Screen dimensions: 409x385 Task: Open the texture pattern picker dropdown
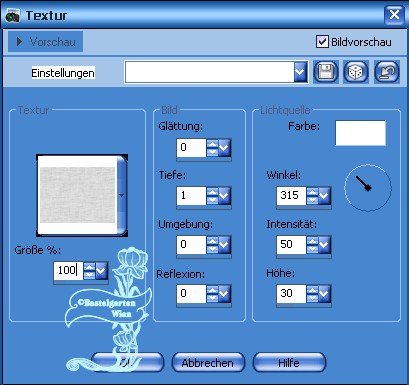pos(122,195)
